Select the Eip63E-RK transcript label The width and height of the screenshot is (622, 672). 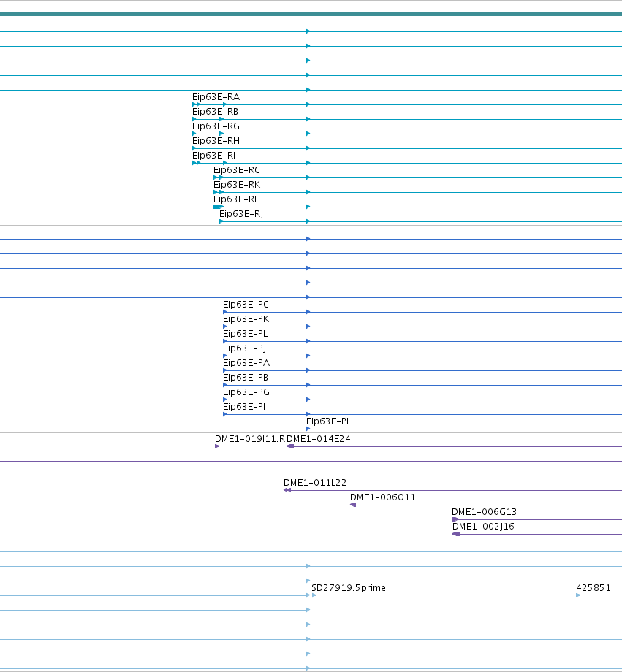(x=237, y=185)
